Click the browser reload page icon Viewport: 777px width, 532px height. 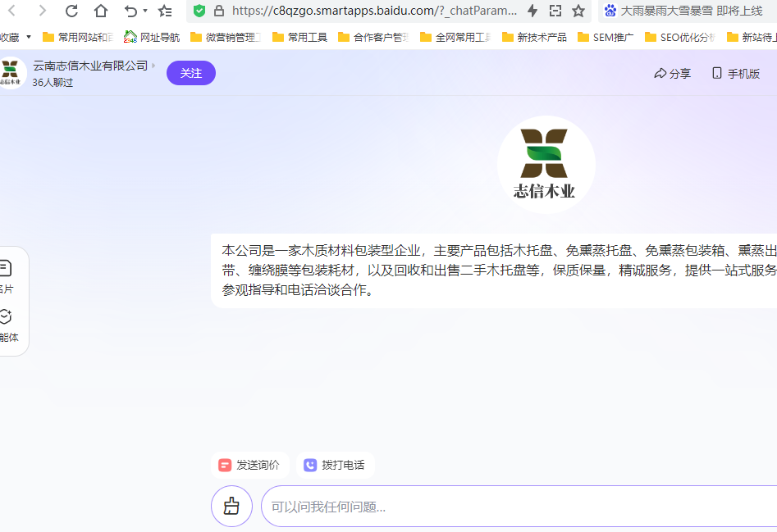[x=71, y=11]
